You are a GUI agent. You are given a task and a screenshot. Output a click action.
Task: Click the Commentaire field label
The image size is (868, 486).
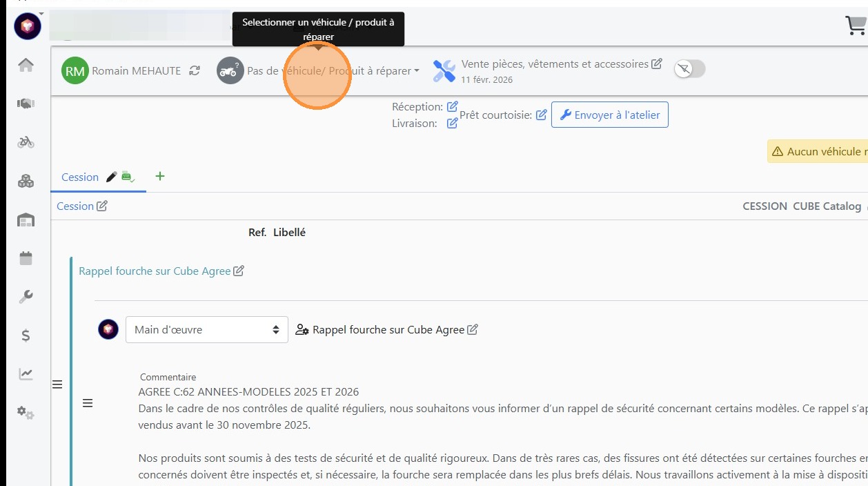[x=168, y=377]
